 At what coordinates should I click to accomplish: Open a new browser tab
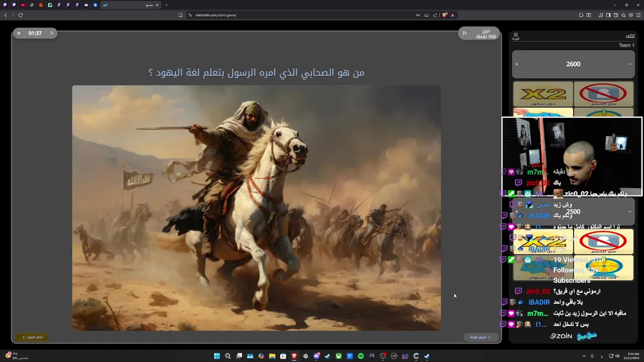point(167,5)
